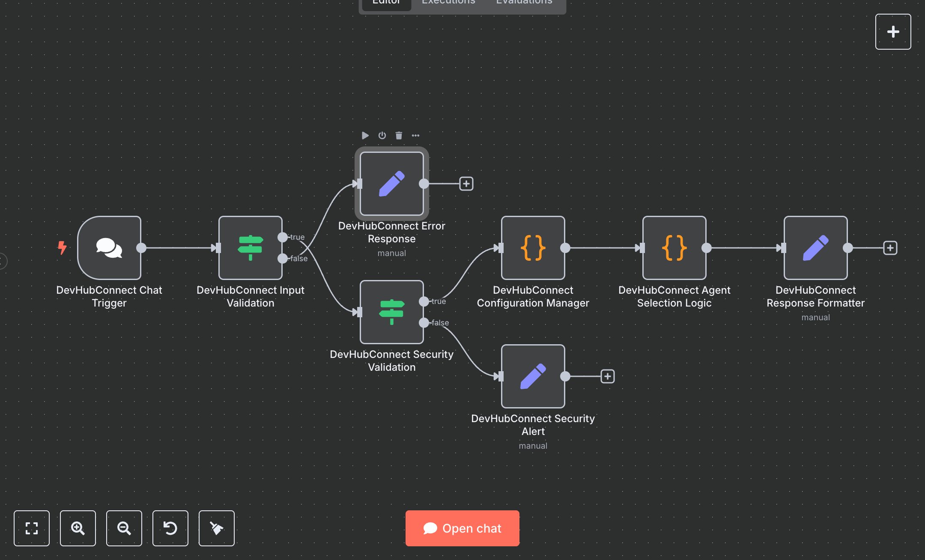Select the zoom out magnifier icon

click(x=124, y=528)
